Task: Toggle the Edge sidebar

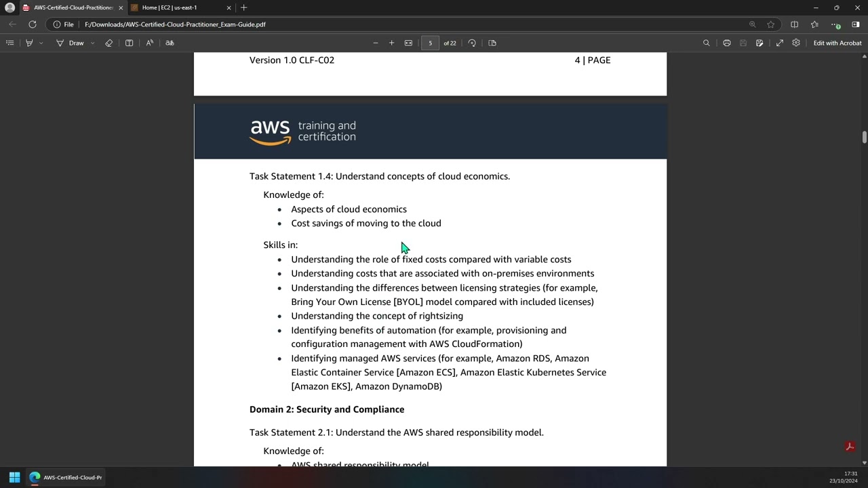Action: point(855,24)
